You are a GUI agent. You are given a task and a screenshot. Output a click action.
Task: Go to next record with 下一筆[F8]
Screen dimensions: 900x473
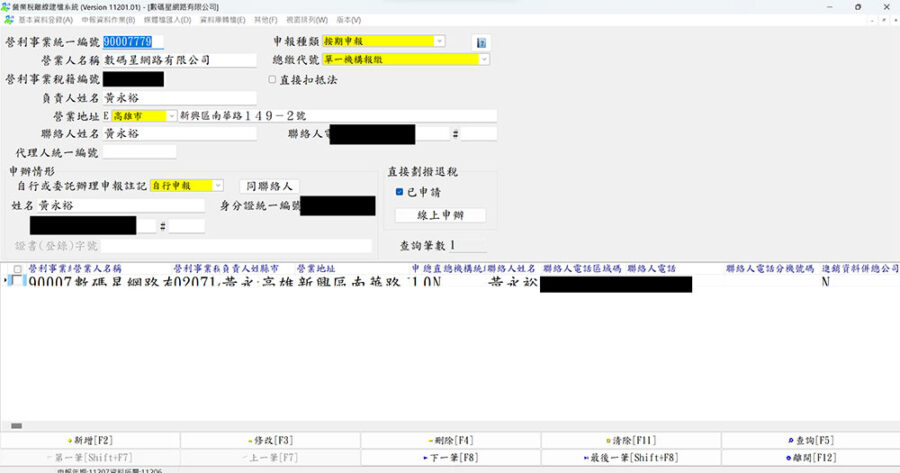[450, 457]
